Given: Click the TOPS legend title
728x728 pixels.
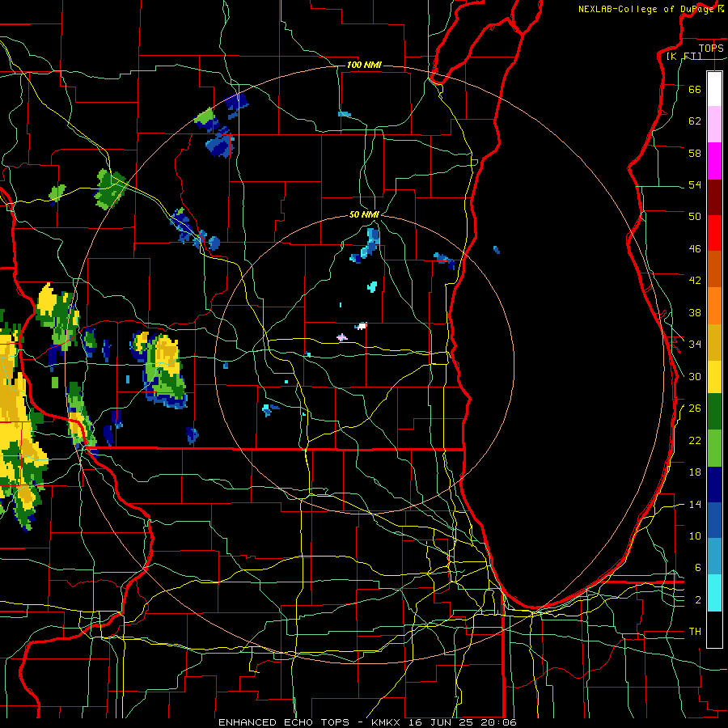Looking at the screenshot, I should coord(711,48).
